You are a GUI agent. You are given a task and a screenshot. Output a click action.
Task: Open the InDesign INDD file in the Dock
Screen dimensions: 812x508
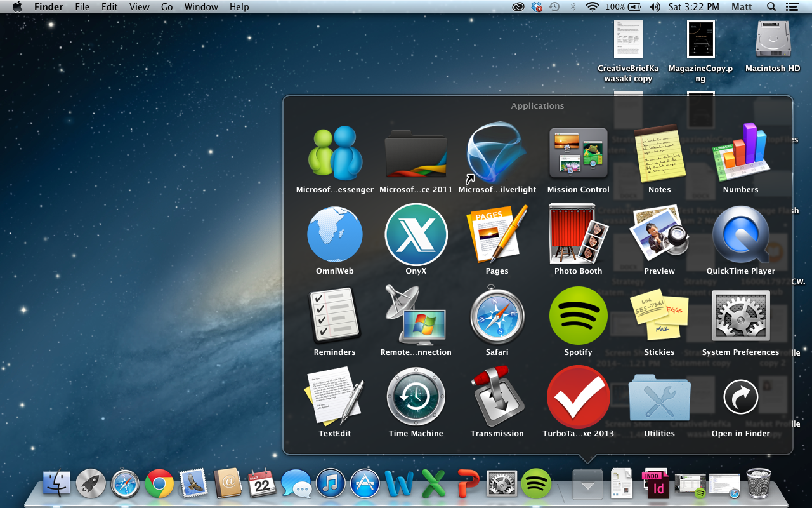tap(656, 484)
